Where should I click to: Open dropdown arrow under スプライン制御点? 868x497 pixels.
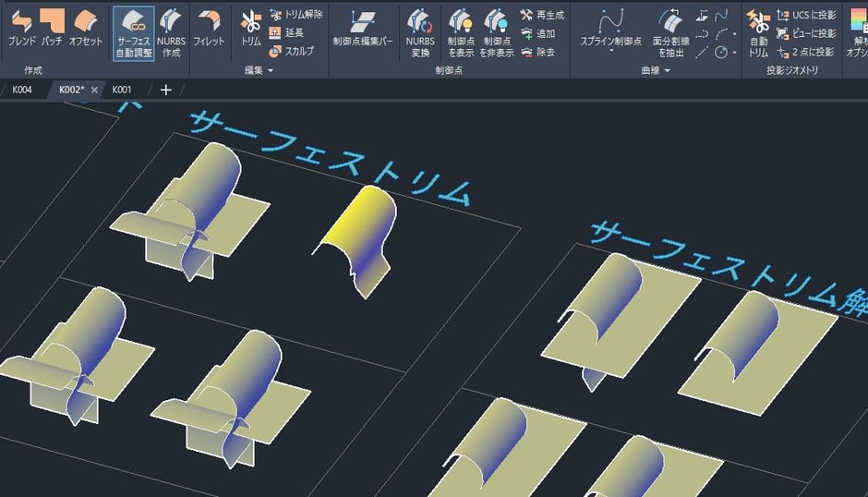(611, 51)
